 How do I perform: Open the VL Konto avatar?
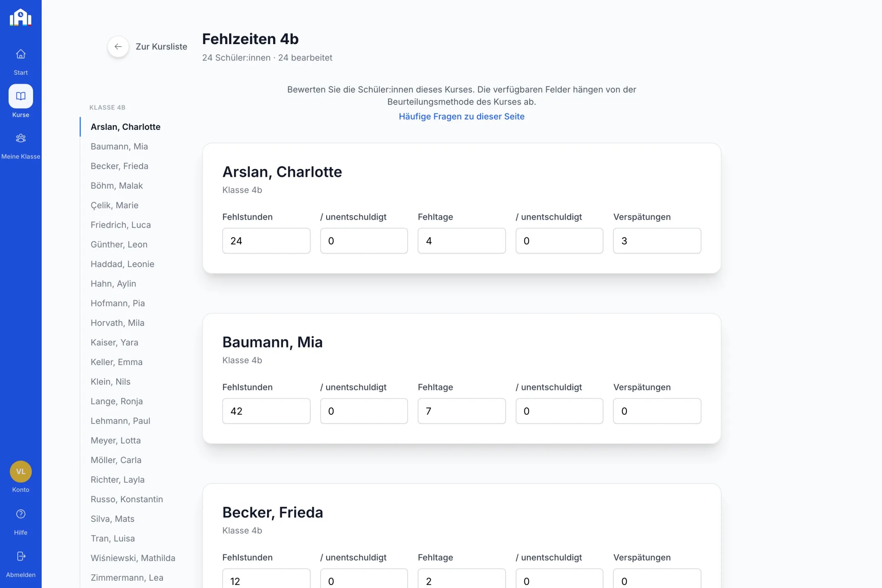(21, 472)
